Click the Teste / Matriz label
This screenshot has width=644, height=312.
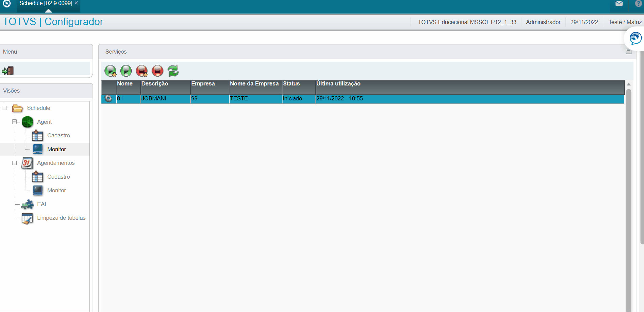[625, 22]
